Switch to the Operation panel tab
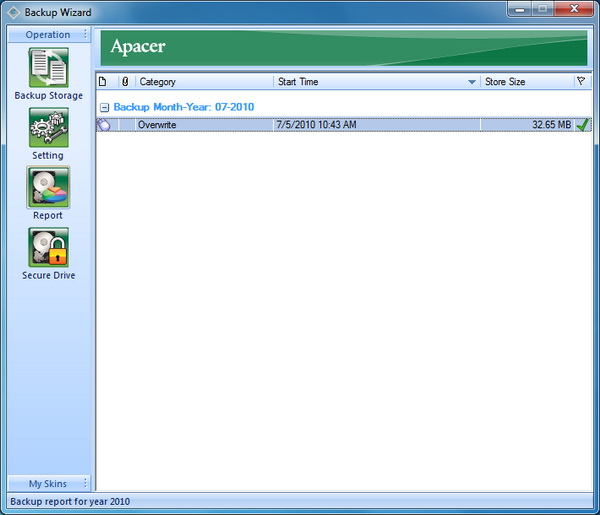 pos(48,35)
